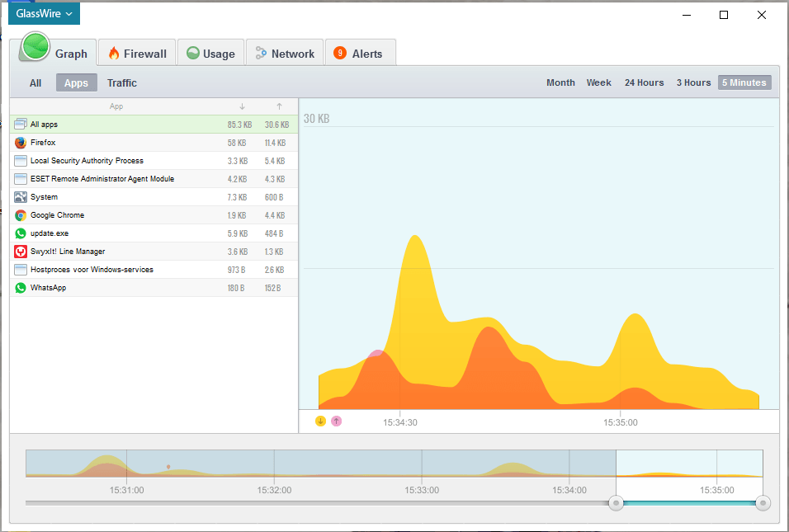This screenshot has height=532, width=789.
Task: Open the GlassWire dropdown menu
Action: point(44,13)
